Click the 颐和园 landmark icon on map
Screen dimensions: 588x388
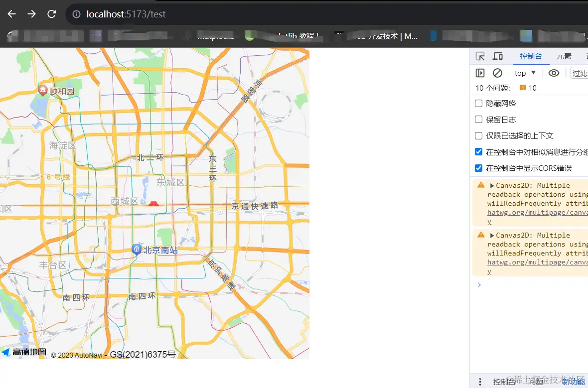(x=43, y=90)
